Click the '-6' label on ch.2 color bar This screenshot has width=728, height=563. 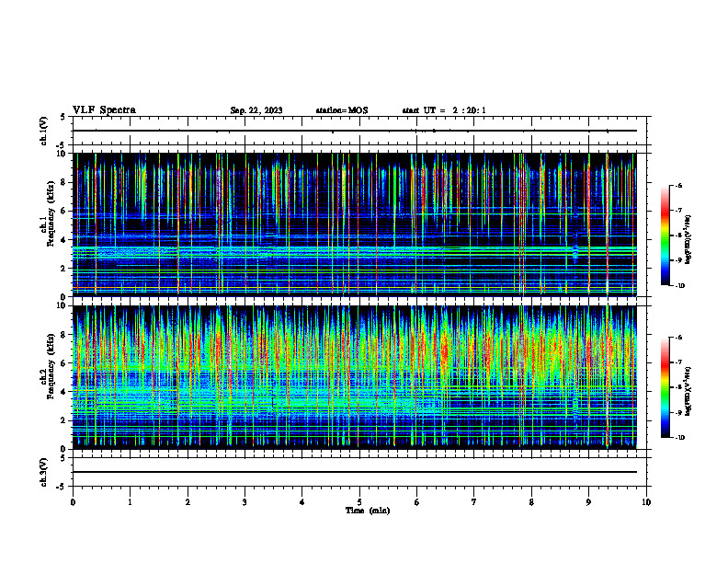[678, 338]
